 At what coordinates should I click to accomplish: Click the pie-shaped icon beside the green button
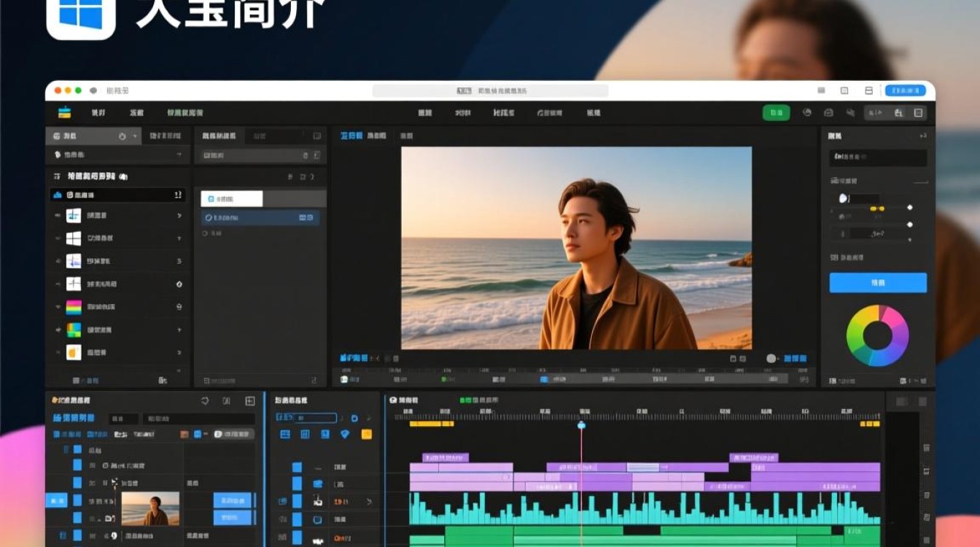tap(807, 112)
